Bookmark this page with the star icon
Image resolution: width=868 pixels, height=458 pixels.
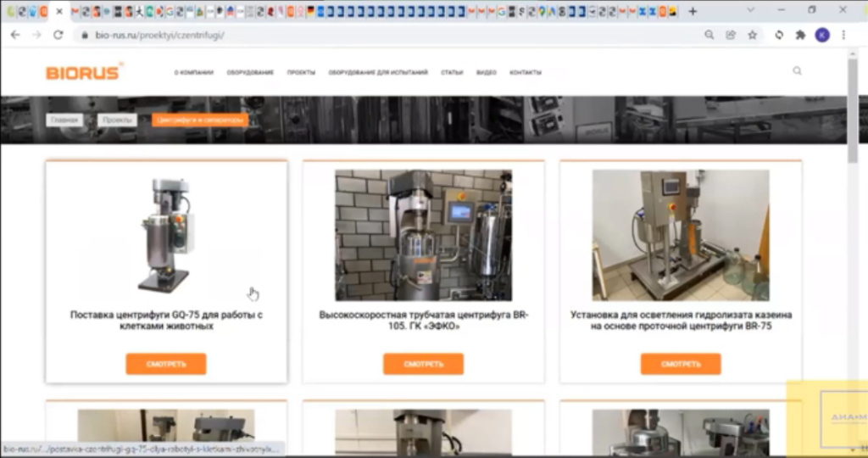[752, 35]
